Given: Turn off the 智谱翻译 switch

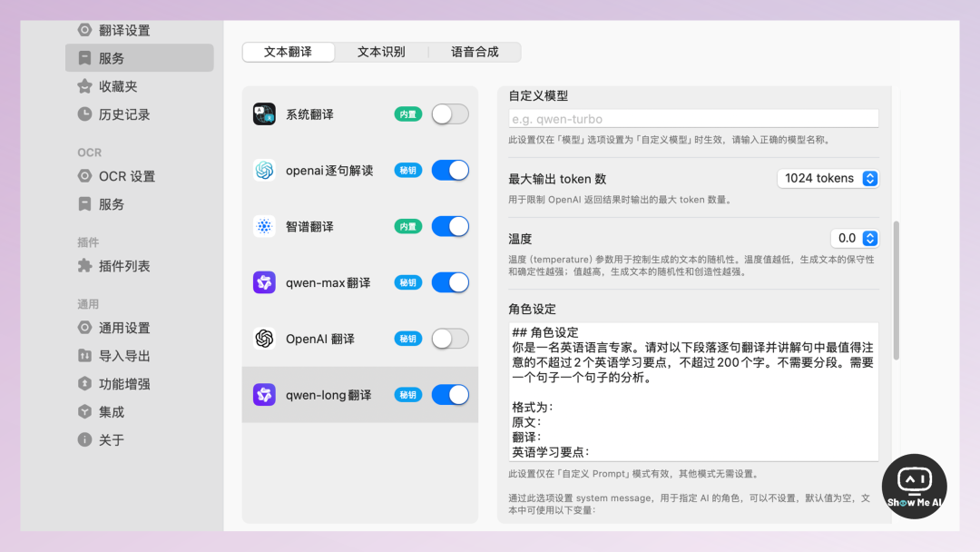Looking at the screenshot, I should click(450, 226).
